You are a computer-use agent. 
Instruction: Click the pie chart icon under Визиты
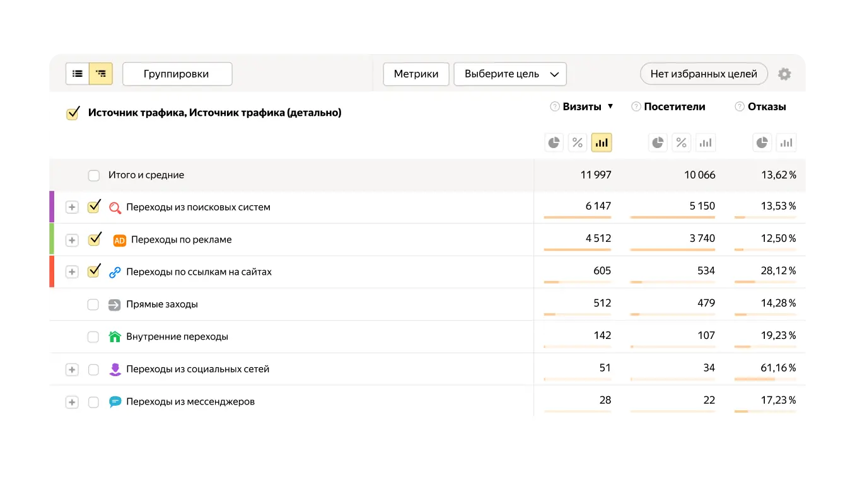[x=554, y=142]
